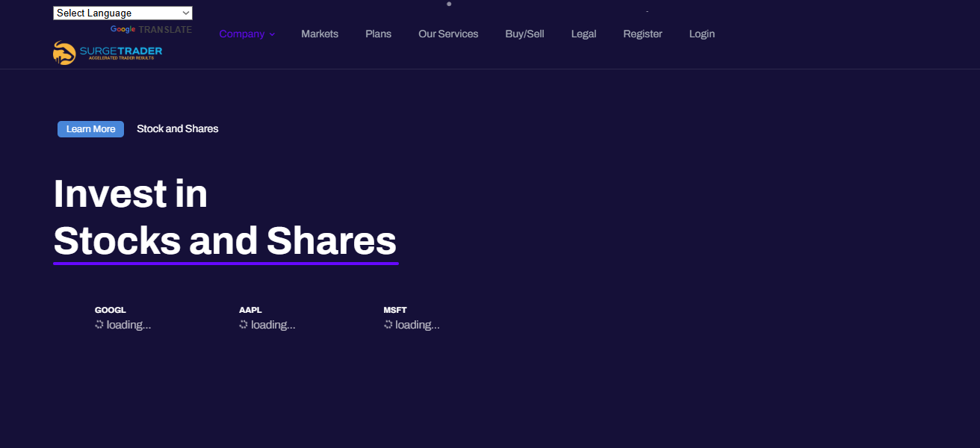Viewport: 980px width, 448px height.
Task: Click the Learn More button
Action: pyautogui.click(x=90, y=128)
